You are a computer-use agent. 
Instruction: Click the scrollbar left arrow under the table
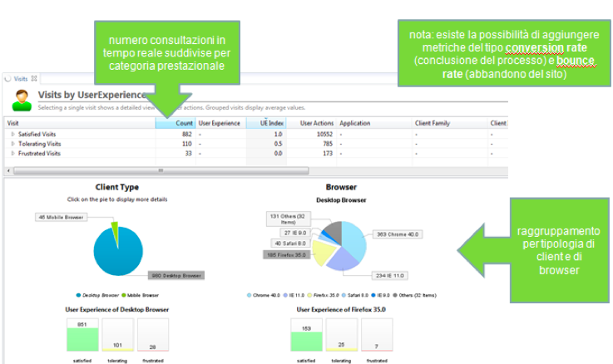(x=8, y=170)
